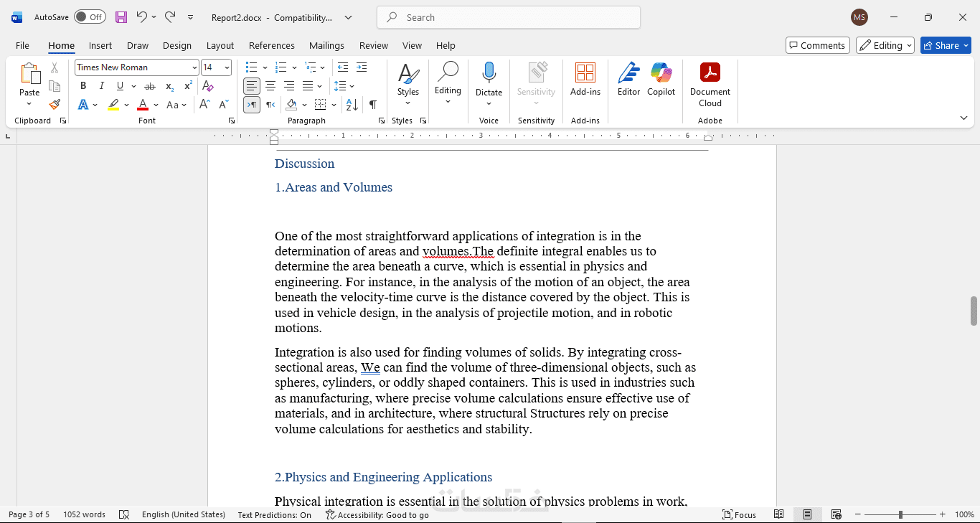The image size is (980, 523).
Task: Collapse the ribbon with the chevron
Action: [x=963, y=118]
